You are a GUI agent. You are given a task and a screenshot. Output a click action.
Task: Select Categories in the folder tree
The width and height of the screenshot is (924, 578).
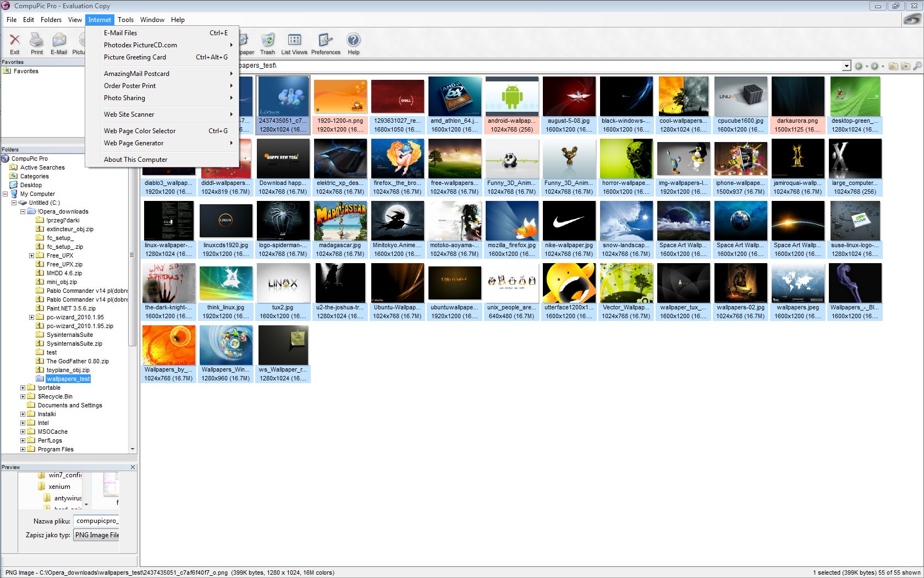(x=35, y=176)
